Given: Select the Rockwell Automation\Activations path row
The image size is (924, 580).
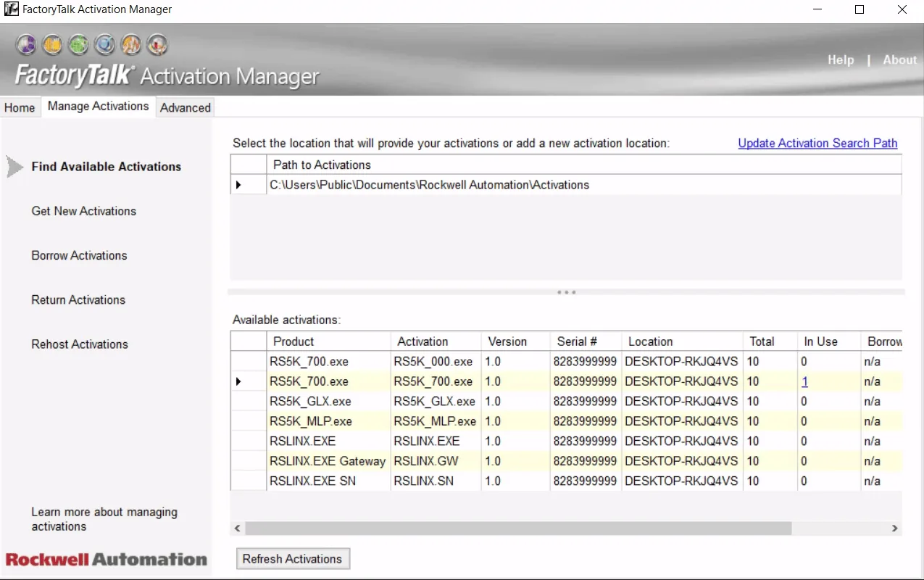Looking at the screenshot, I should [584, 185].
